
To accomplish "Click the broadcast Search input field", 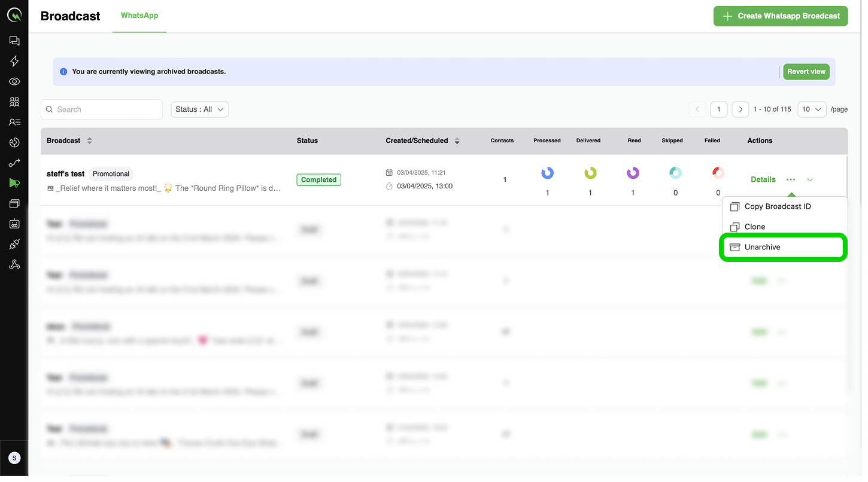I will 102,109.
